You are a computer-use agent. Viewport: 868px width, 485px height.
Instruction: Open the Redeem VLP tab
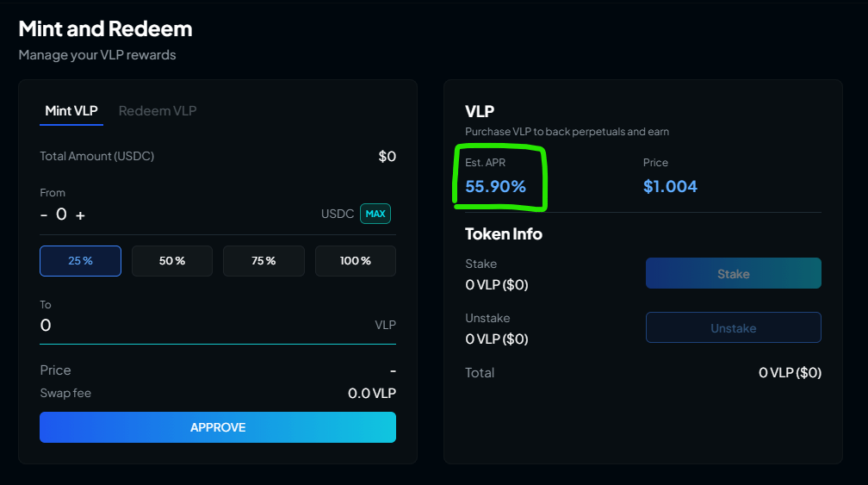pyautogui.click(x=158, y=111)
